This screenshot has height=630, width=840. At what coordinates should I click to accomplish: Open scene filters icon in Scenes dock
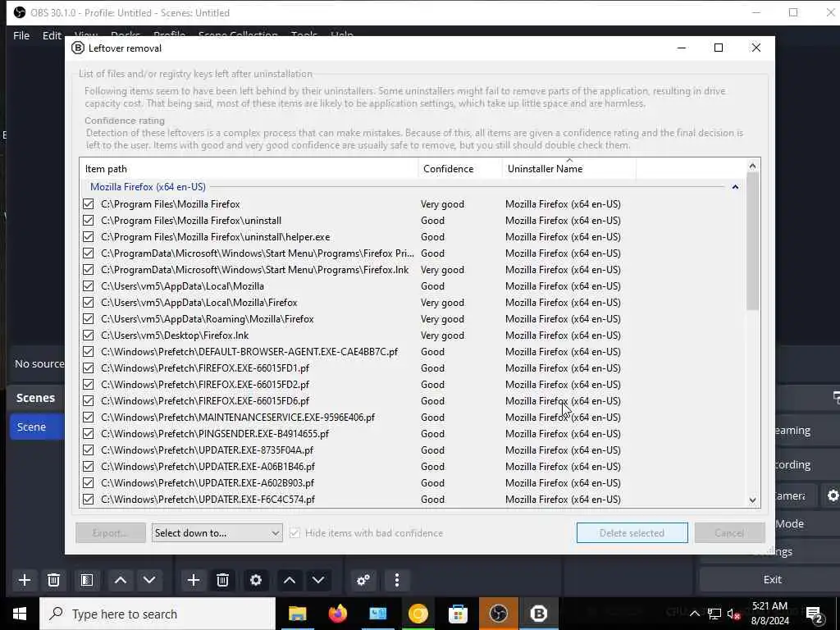click(x=87, y=580)
